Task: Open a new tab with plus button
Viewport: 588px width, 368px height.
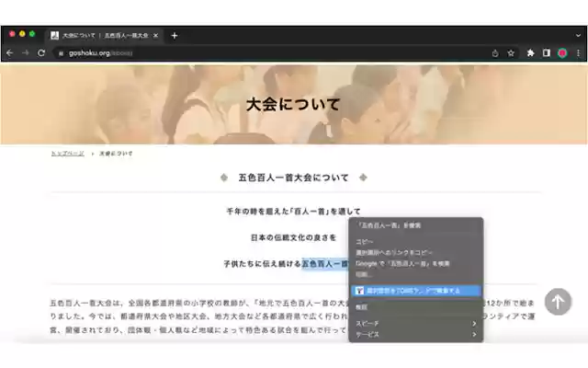Action: [x=174, y=36]
